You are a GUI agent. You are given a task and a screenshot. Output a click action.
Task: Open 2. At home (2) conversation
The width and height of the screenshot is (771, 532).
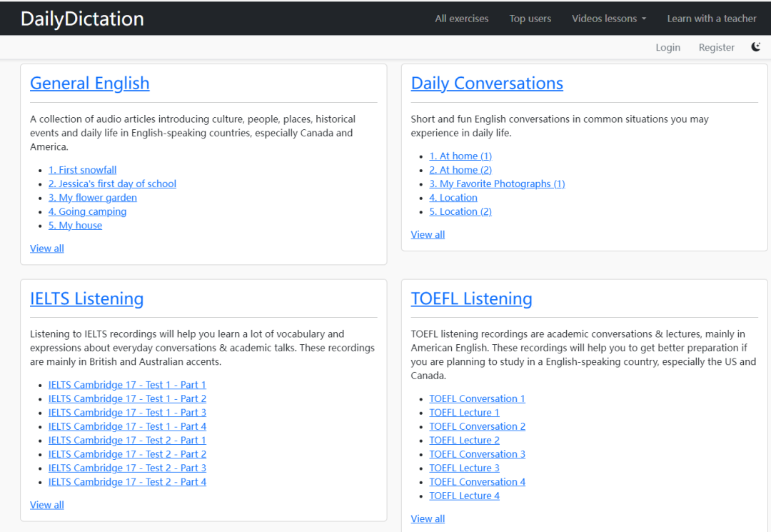pyautogui.click(x=460, y=170)
